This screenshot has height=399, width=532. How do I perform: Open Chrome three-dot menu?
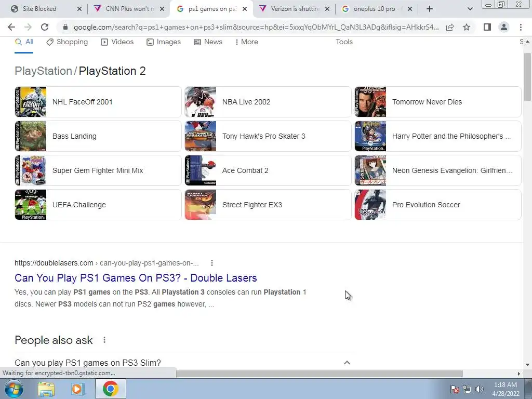tap(521, 27)
